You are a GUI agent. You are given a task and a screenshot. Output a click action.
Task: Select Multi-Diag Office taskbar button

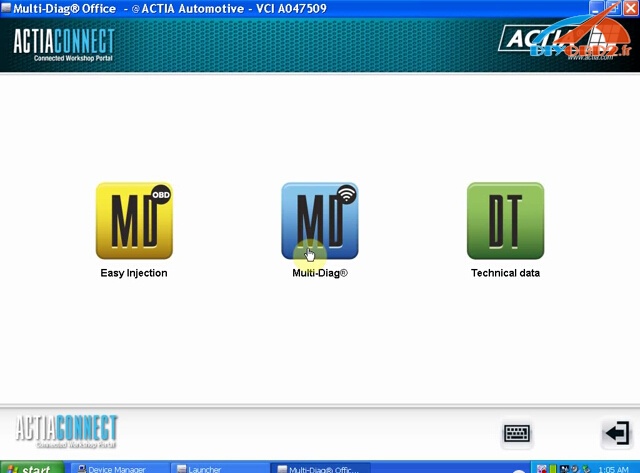tap(320, 468)
